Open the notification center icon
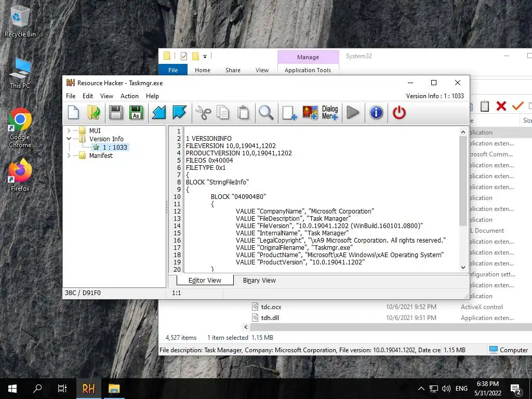The height and width of the screenshot is (399, 532). click(x=516, y=389)
